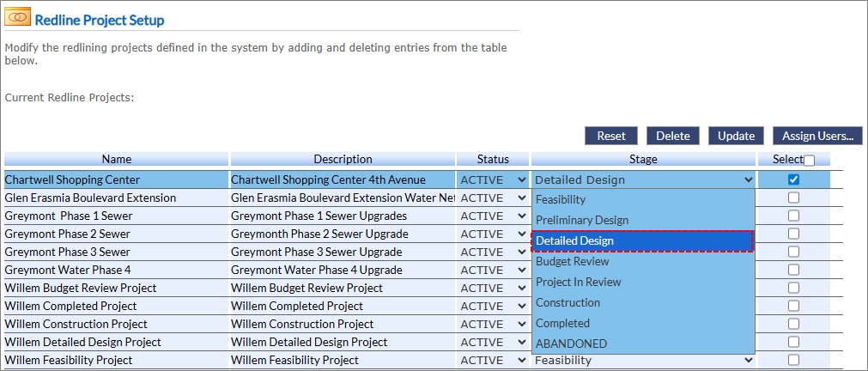The width and height of the screenshot is (868, 371).
Task: Uncheck the Chartwell Shopping Center checkbox
Action: point(793,179)
